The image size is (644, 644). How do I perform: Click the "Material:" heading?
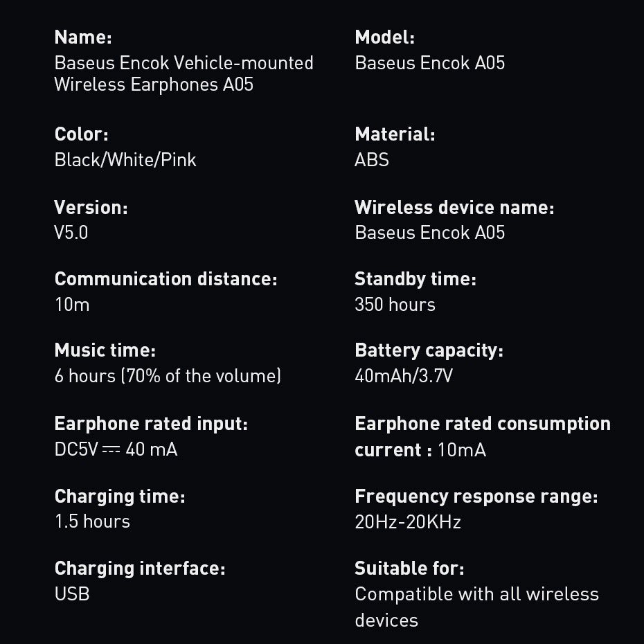[x=395, y=134]
